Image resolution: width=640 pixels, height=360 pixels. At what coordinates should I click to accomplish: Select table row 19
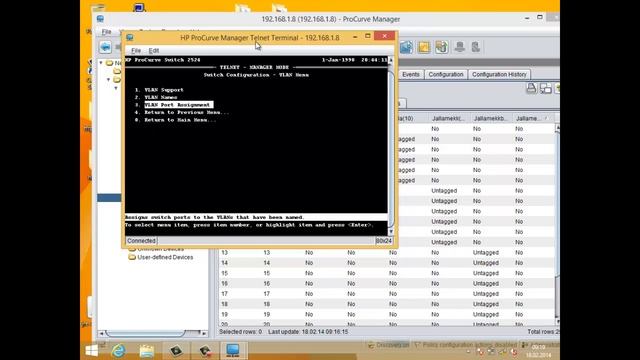coord(387,314)
